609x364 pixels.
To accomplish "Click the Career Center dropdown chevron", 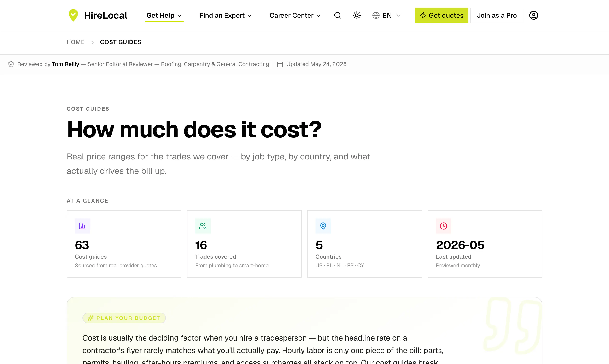I will tap(318, 16).
